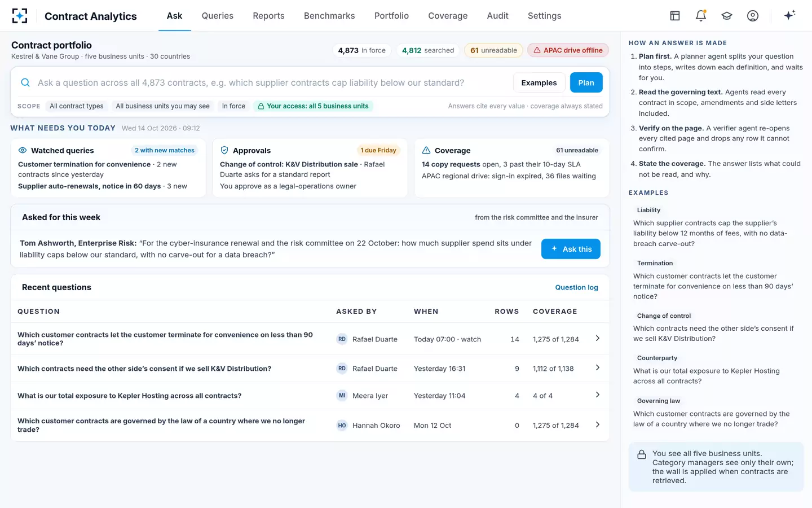Open notifications bell icon
The width and height of the screenshot is (812, 508).
pyautogui.click(x=701, y=16)
